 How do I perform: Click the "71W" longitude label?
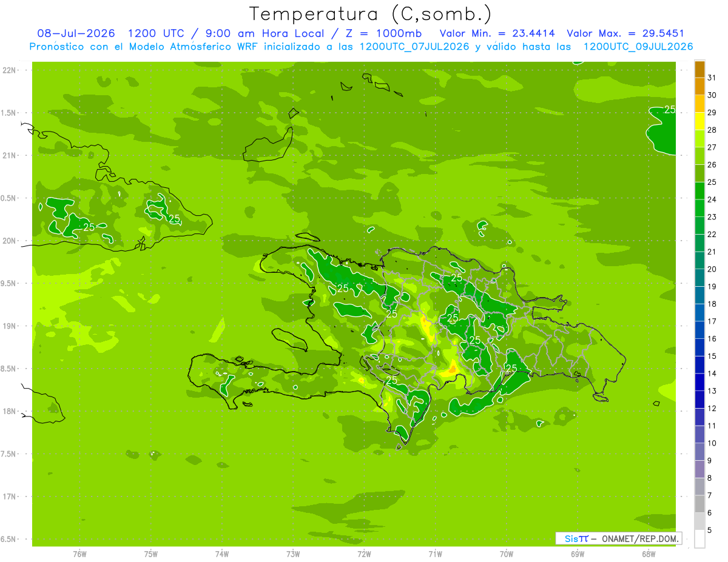point(435,554)
